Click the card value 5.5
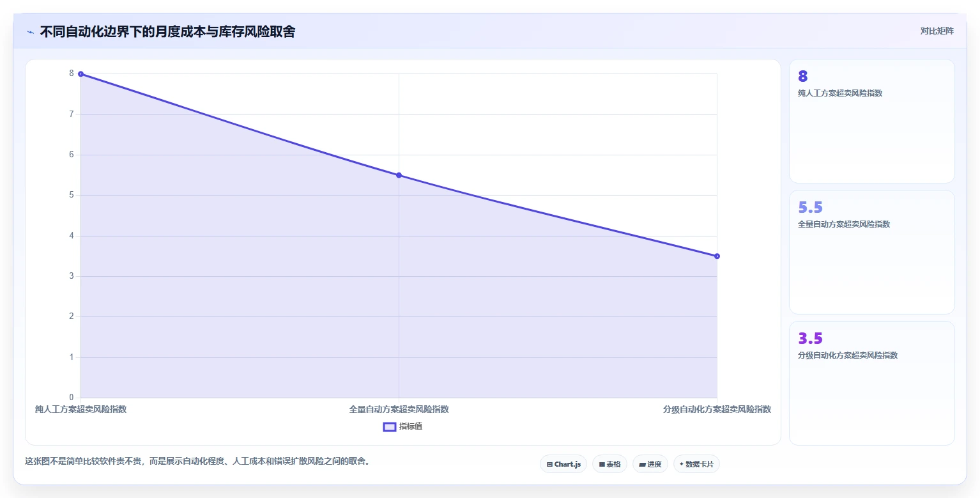The width and height of the screenshot is (980, 498). (x=810, y=207)
